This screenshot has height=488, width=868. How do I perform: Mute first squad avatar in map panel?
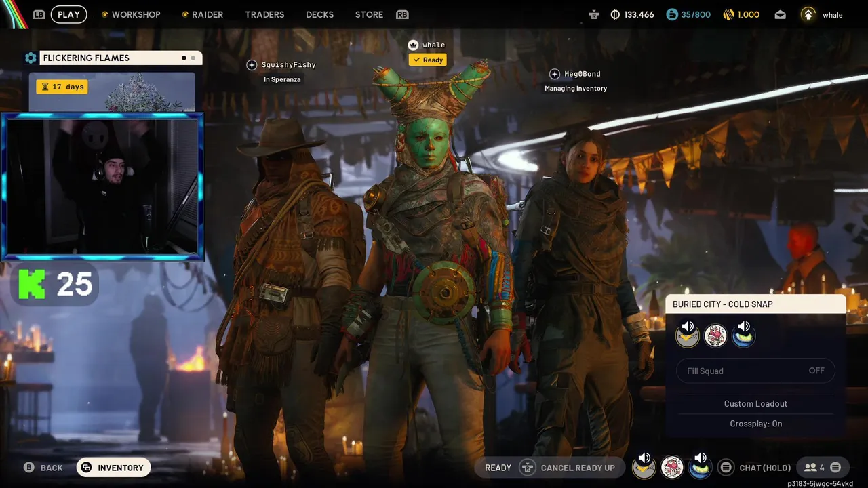coord(688,334)
